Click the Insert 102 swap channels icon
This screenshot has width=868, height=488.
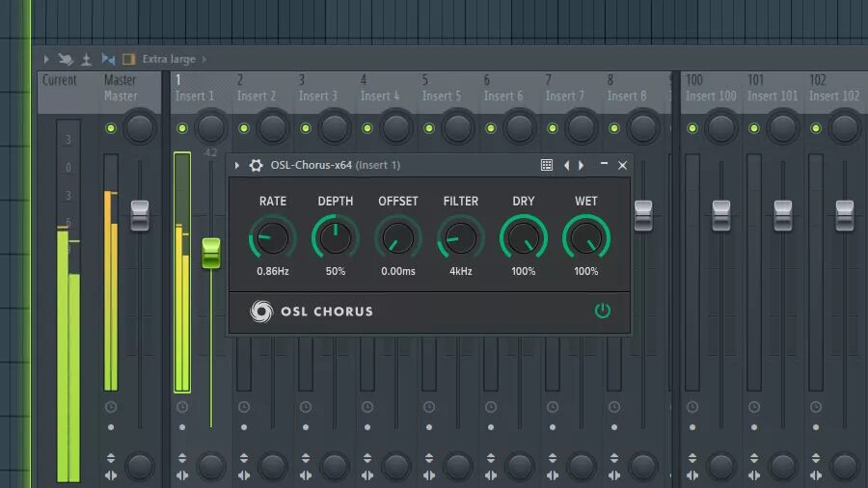click(x=816, y=475)
